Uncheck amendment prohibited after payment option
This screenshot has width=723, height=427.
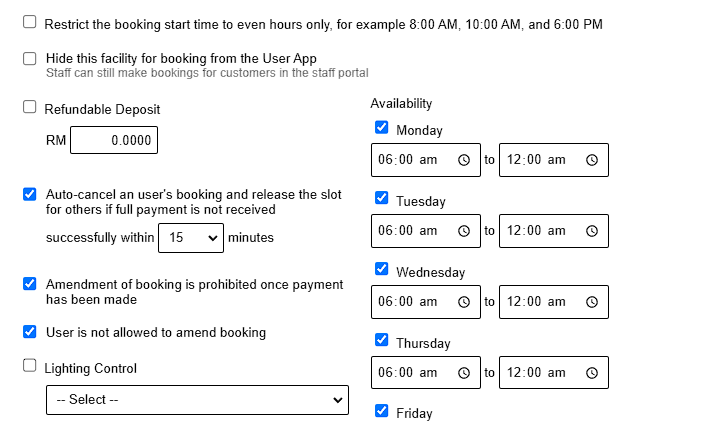pos(30,284)
